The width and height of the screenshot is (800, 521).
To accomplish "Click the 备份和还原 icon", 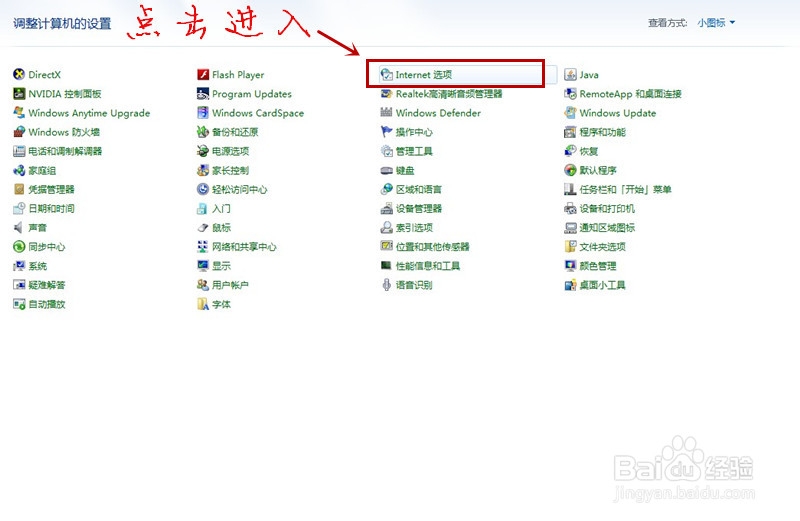I will coord(203,132).
